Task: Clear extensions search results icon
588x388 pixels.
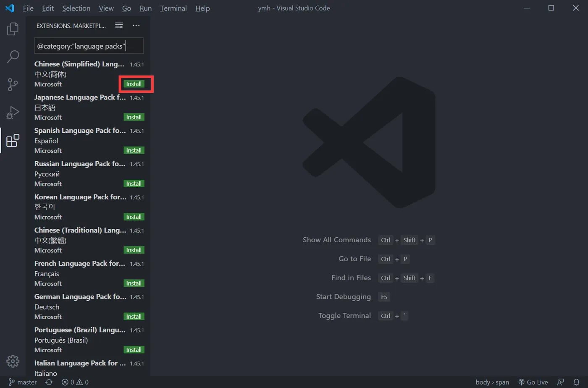Action: click(119, 26)
